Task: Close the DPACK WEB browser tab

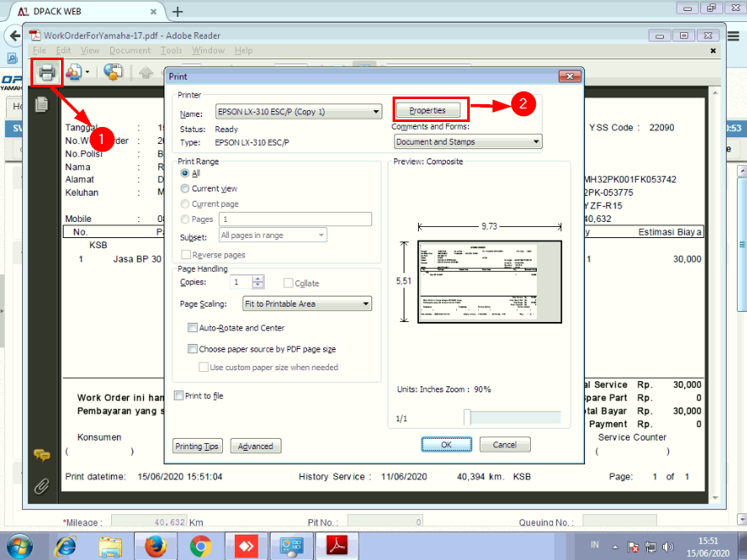Action: coord(153,11)
